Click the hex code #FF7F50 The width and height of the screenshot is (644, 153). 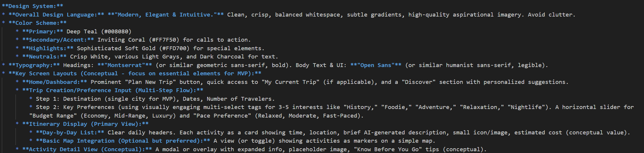(164, 40)
